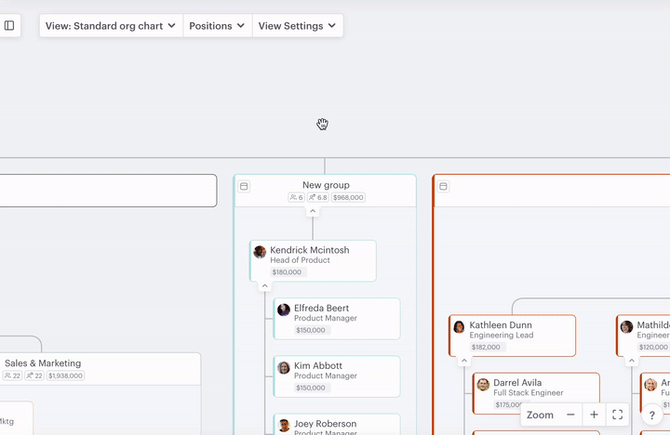Image resolution: width=670 pixels, height=435 pixels.
Task: Open help with the question mark button
Action: coord(652,415)
